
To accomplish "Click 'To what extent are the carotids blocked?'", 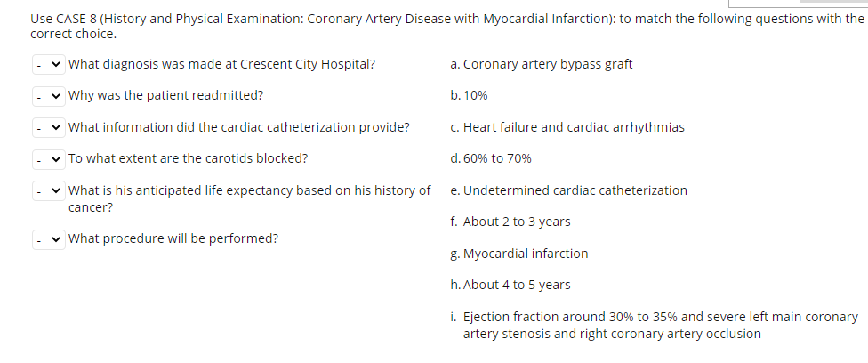I will (188, 158).
